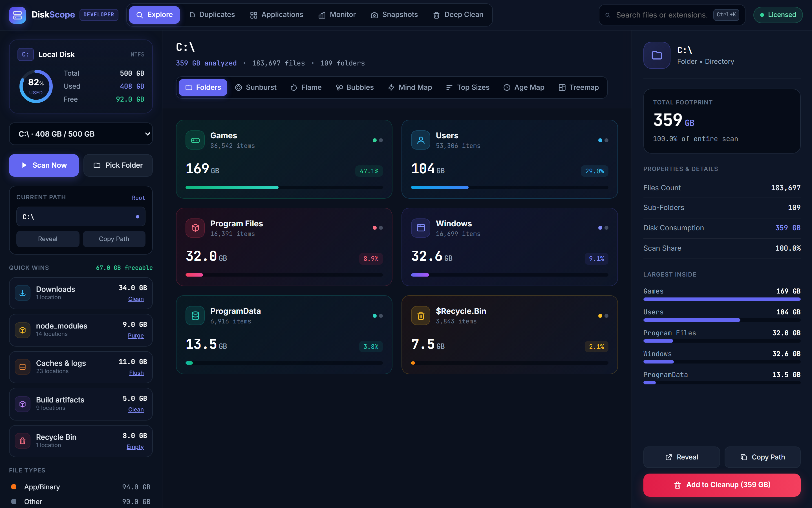Click the DiskScope logo icon

click(17, 15)
